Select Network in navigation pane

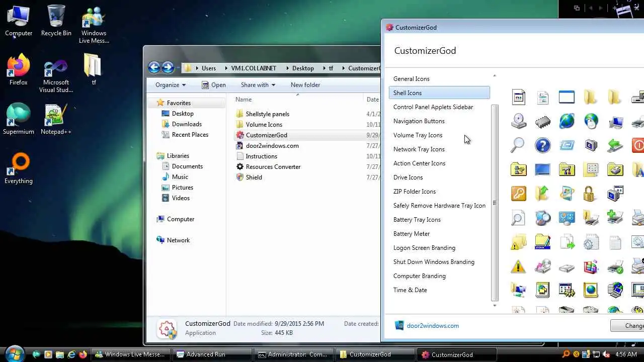click(x=178, y=240)
